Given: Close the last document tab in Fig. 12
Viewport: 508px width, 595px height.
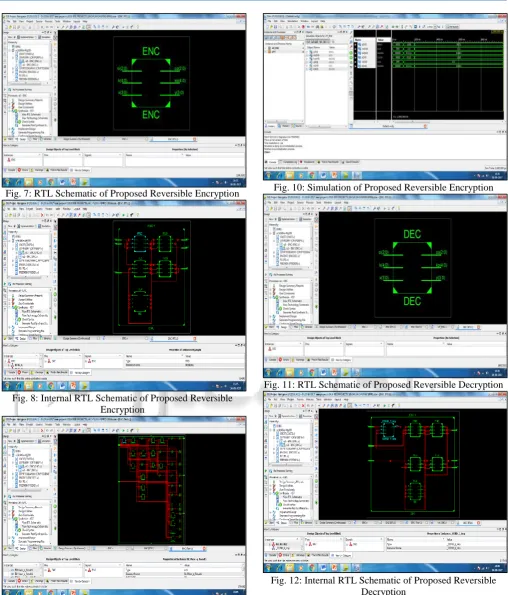Looking at the screenshot, I should [x=478, y=523].
